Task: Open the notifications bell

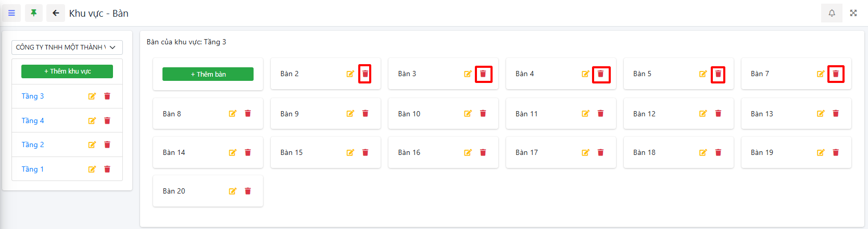Action: (832, 13)
